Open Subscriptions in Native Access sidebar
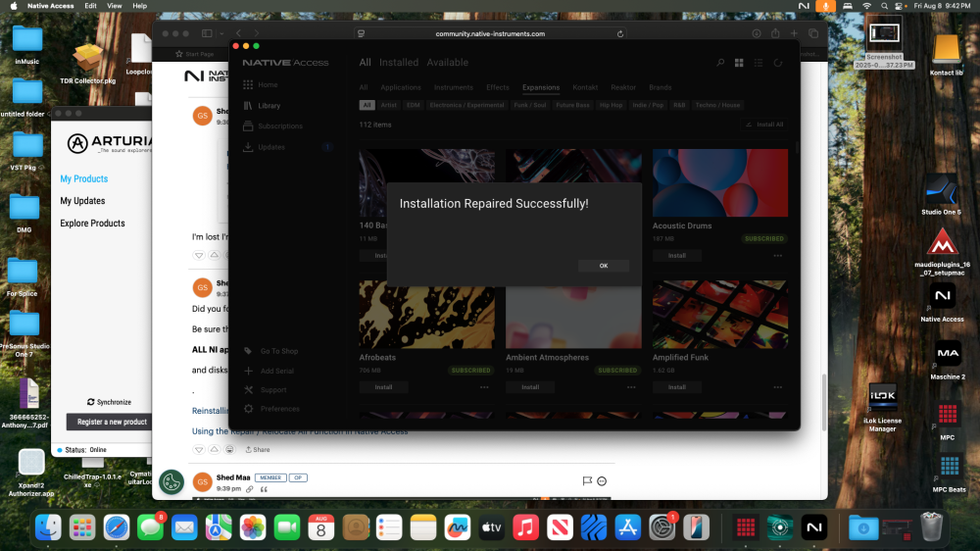The image size is (980, 551). tap(272, 126)
